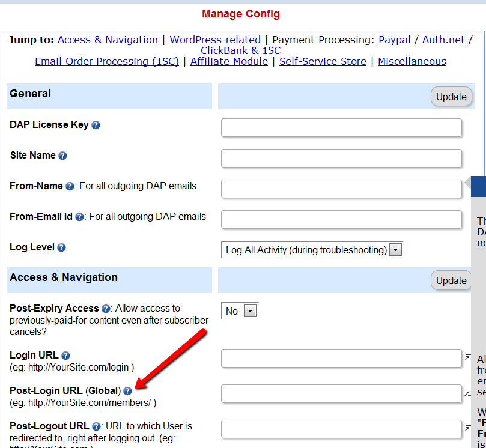Click help icon beside DAP License Key
This screenshot has width=486, height=448.
96,125
